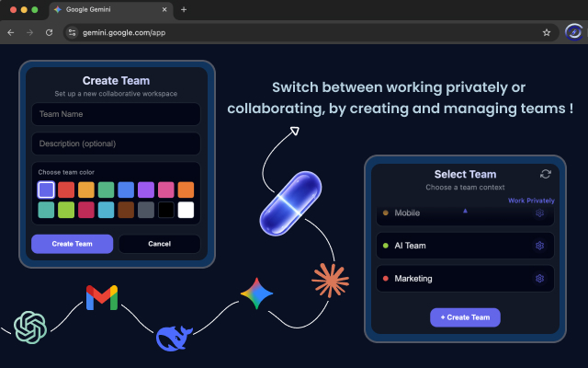Choose the black team color swatch

tap(165, 210)
